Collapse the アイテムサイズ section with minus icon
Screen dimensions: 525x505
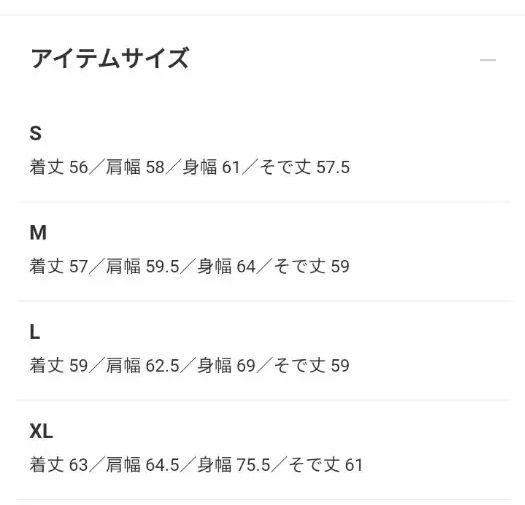click(x=488, y=60)
